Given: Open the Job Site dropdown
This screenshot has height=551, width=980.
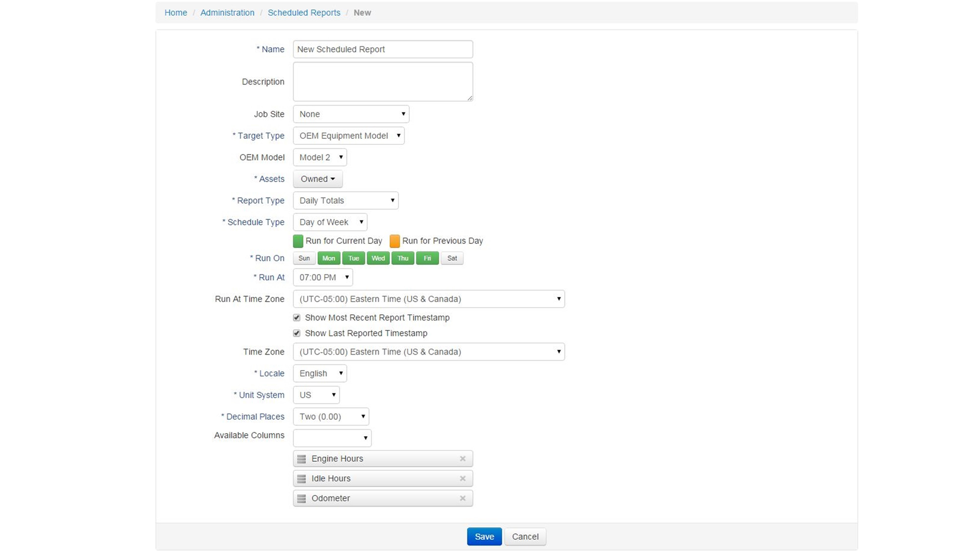Looking at the screenshot, I should [x=351, y=114].
